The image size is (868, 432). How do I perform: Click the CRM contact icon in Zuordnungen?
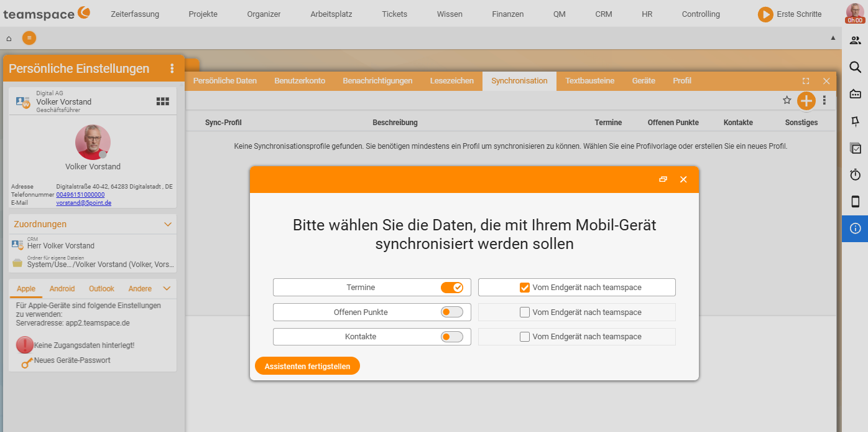(19, 244)
